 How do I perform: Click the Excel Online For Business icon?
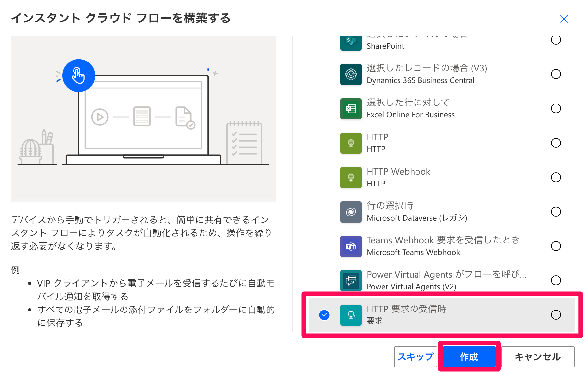point(351,109)
